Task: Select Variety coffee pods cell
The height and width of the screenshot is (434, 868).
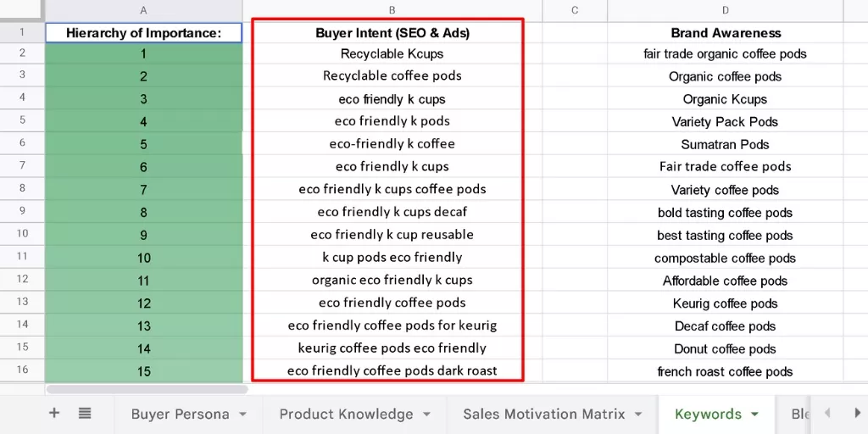Action: (x=726, y=190)
